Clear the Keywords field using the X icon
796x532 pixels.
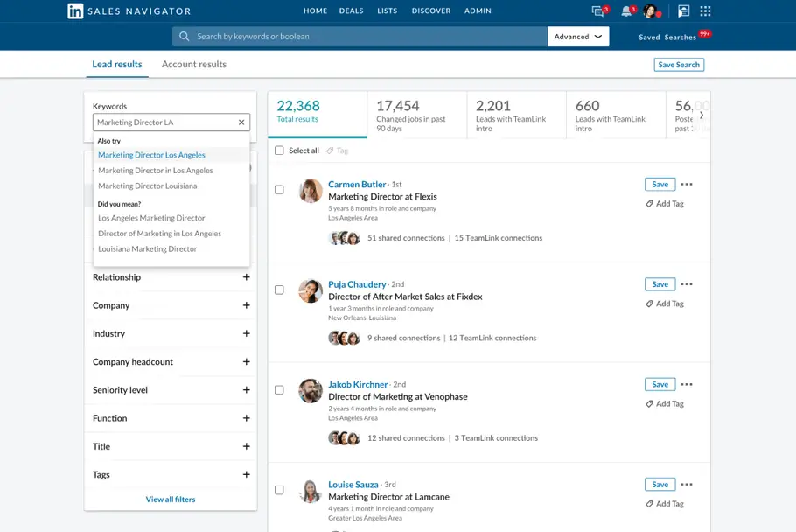pos(241,122)
